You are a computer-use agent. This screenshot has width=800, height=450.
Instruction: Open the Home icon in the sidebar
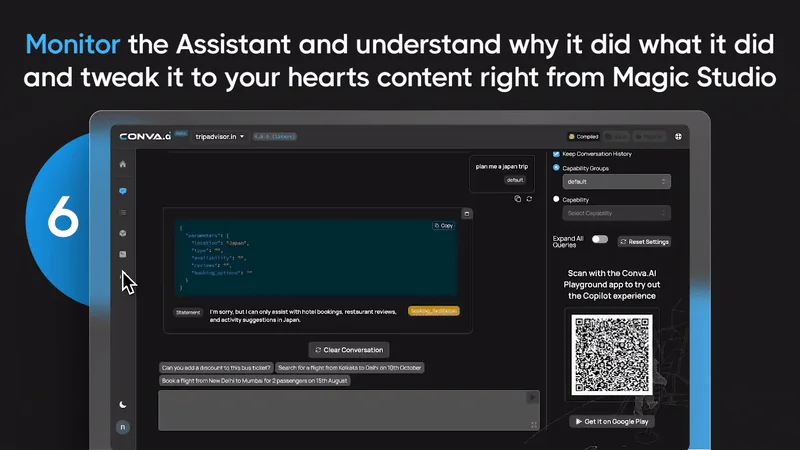coord(122,164)
